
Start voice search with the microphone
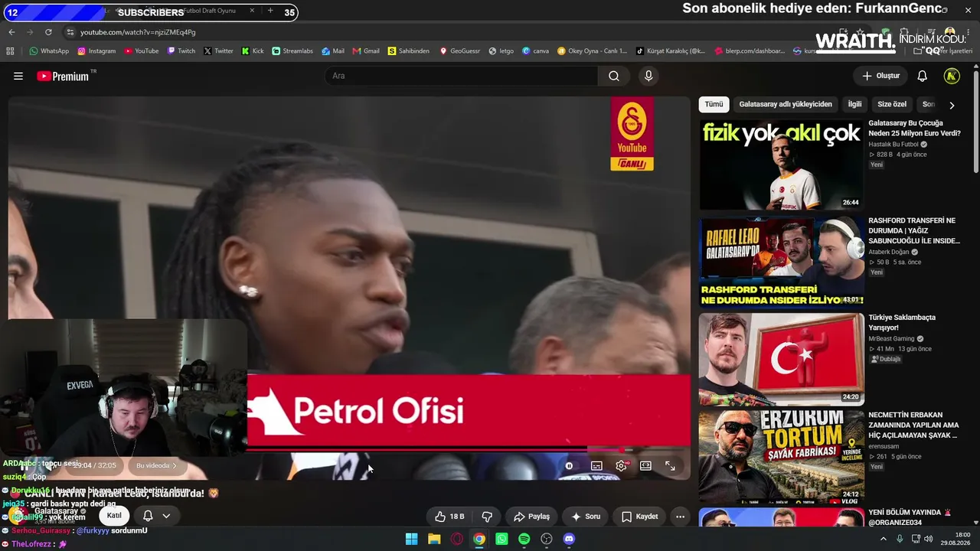[648, 76]
